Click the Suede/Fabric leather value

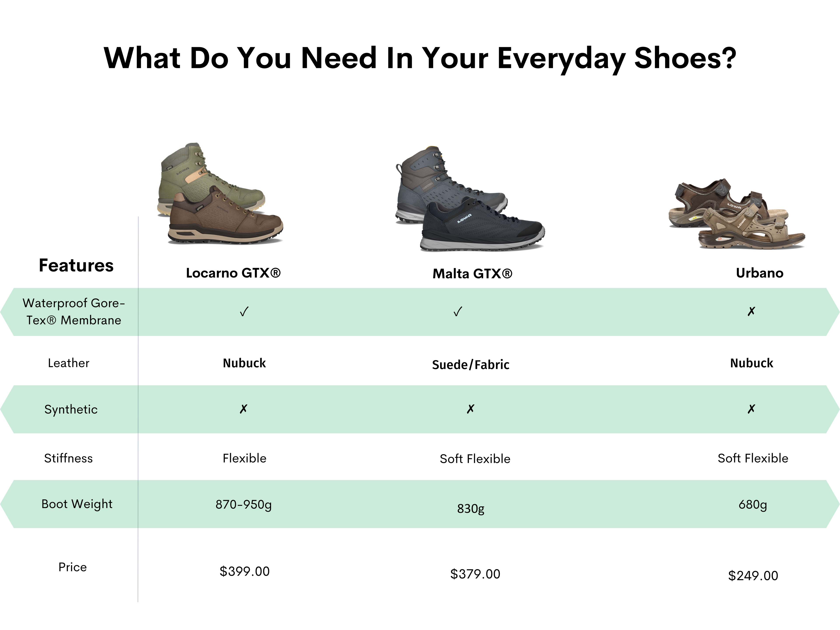click(x=471, y=365)
